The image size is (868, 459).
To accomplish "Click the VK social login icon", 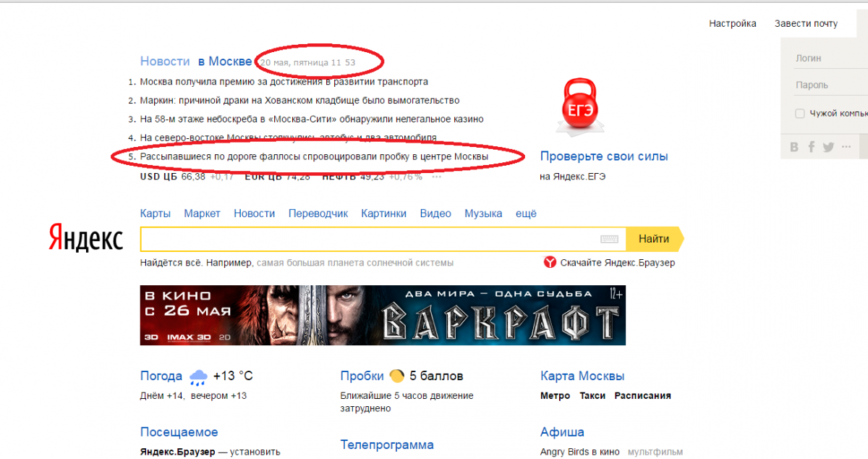I will (x=794, y=147).
